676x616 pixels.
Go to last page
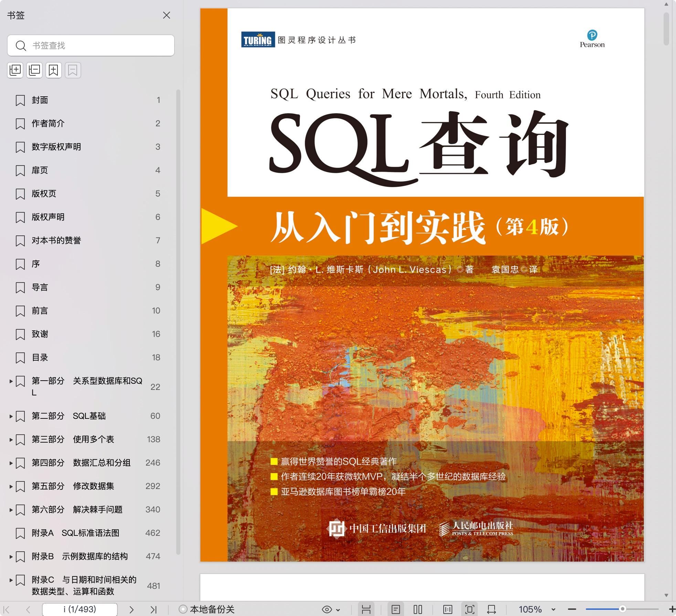click(154, 609)
